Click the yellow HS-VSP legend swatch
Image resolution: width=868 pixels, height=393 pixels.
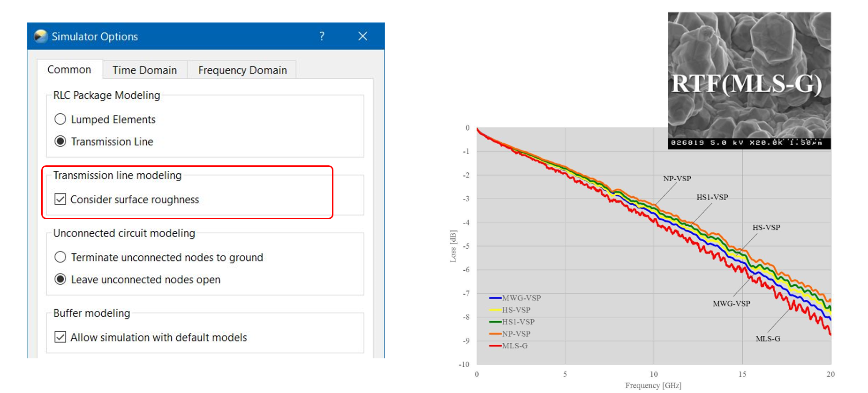pyautogui.click(x=495, y=310)
